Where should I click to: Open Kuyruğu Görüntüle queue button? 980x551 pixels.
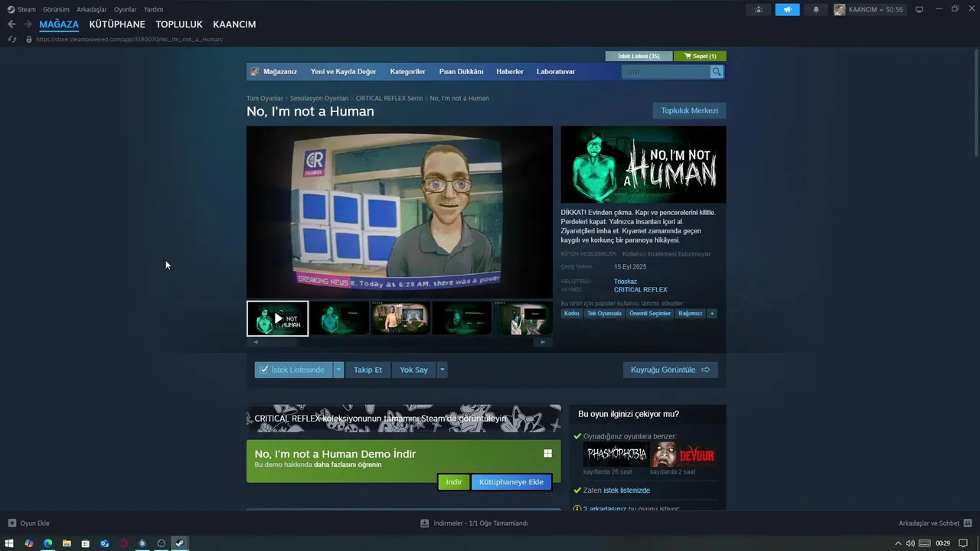671,370
